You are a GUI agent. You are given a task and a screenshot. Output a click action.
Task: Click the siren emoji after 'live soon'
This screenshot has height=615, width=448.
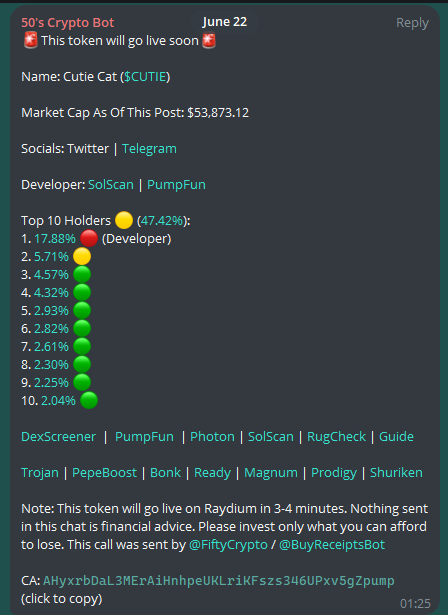(x=209, y=40)
